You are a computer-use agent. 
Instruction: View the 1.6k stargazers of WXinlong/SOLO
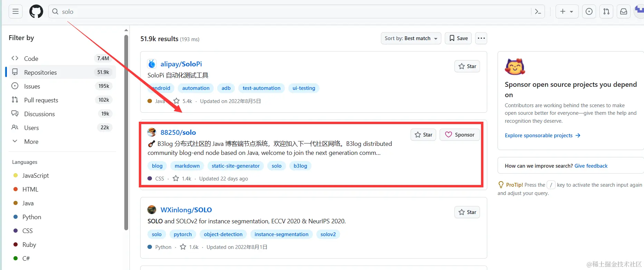pos(189,247)
